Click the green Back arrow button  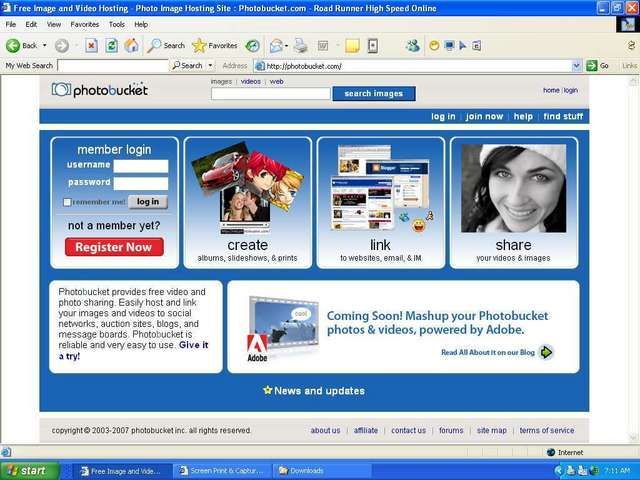point(13,45)
